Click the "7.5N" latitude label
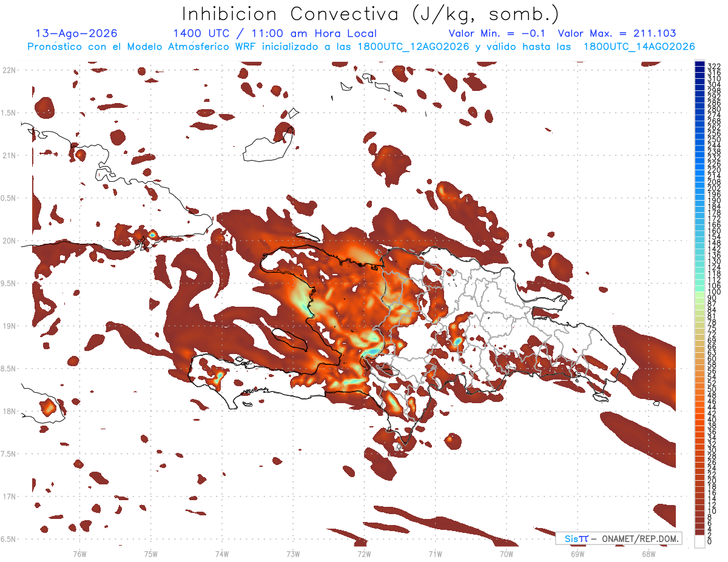The height and width of the screenshot is (562, 728). (x=9, y=453)
